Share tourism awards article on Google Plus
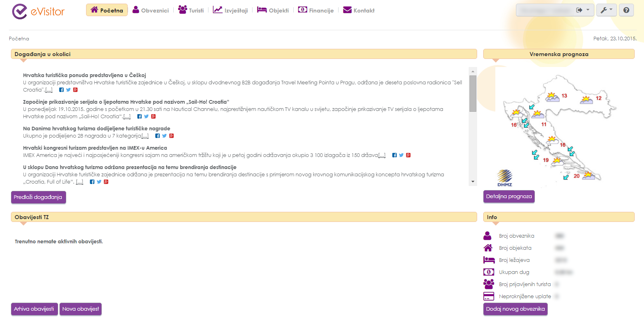 point(171,136)
